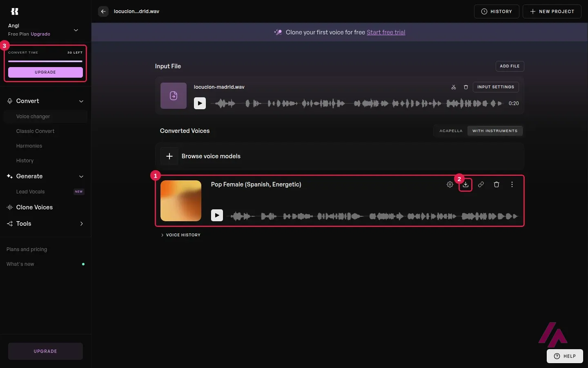Delete the locucion-madrid.wav input file
588x368 pixels.
point(466,87)
